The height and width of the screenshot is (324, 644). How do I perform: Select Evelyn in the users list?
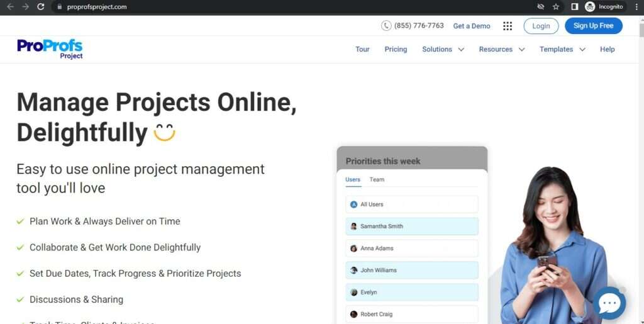(x=412, y=292)
